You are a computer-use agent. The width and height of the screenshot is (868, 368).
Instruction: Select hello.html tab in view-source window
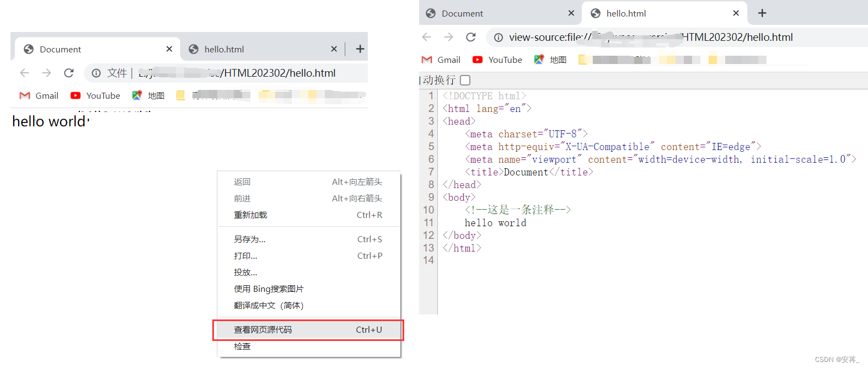(x=665, y=13)
